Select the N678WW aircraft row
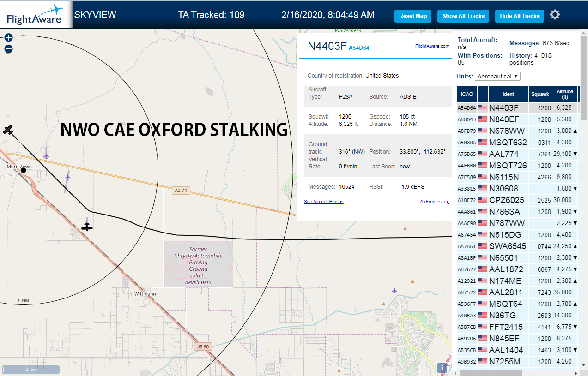The height and width of the screenshot is (376, 588). tap(517, 131)
